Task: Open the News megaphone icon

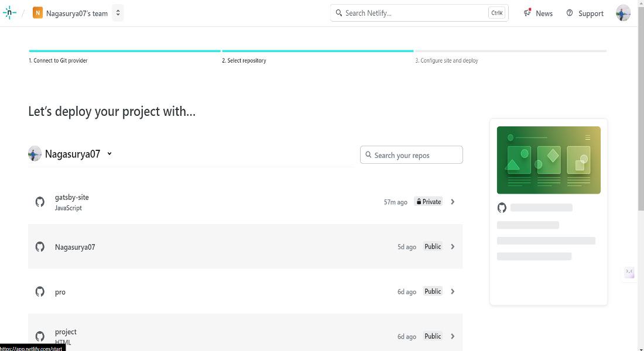Action: coord(527,13)
